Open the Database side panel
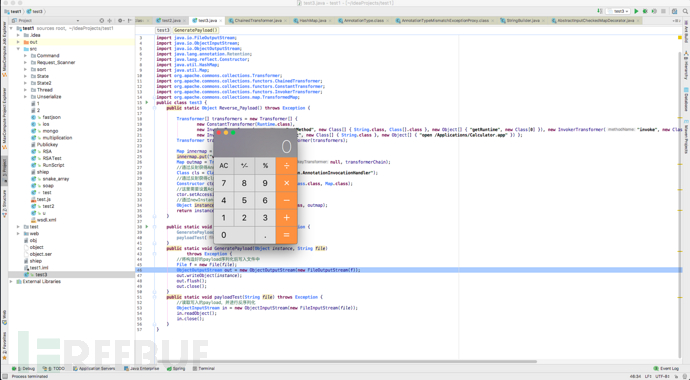The image size is (690, 380). (686, 99)
